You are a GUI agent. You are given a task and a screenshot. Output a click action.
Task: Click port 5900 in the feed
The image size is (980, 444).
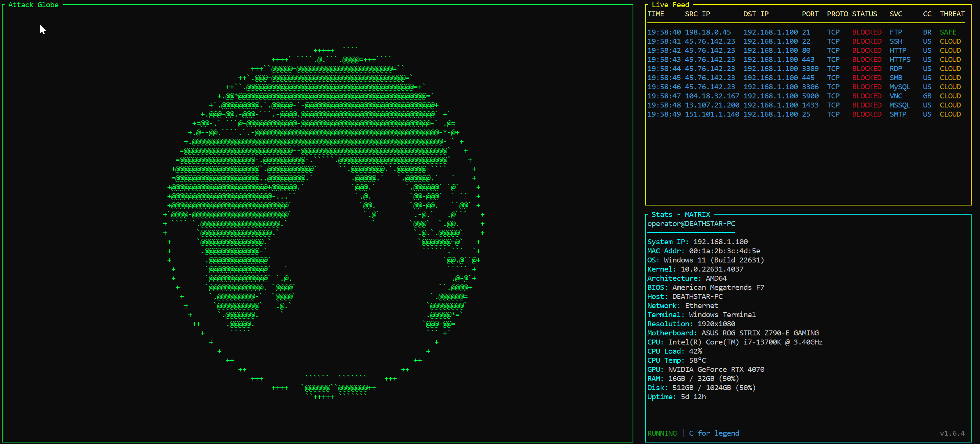810,96
